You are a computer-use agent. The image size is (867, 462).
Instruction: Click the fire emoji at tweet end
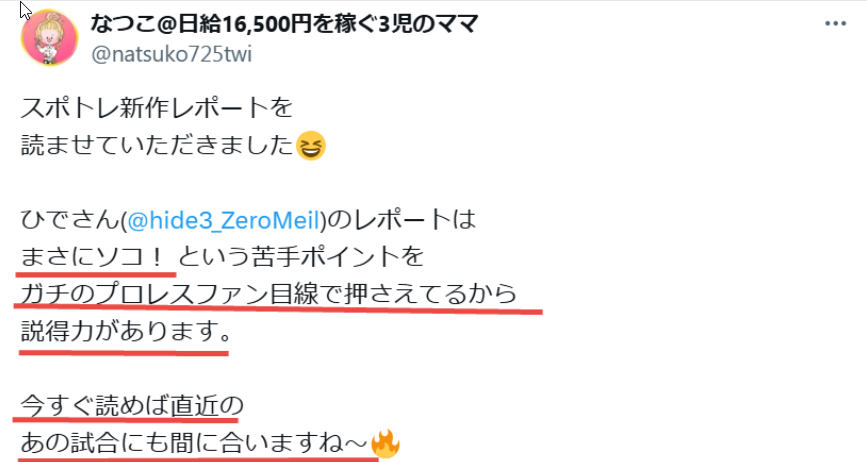(x=385, y=443)
